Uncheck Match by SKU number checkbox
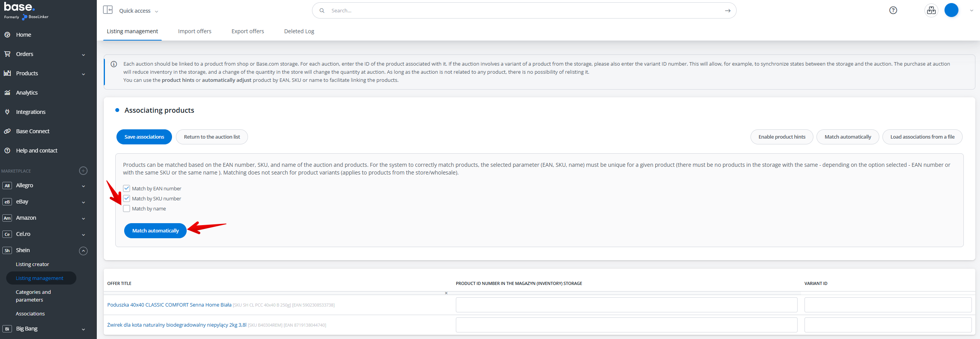Image resolution: width=980 pixels, height=339 pixels. pos(127,198)
